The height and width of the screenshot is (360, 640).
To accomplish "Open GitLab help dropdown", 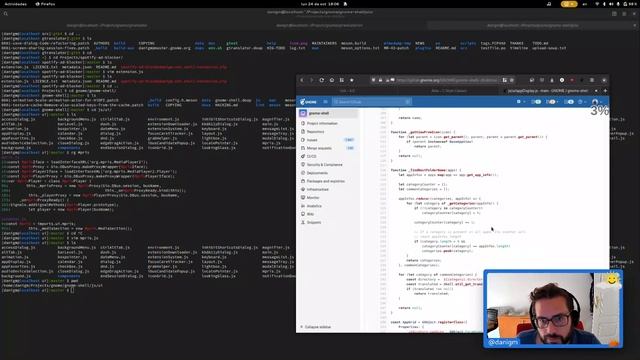I will pyautogui.click(x=582, y=102).
